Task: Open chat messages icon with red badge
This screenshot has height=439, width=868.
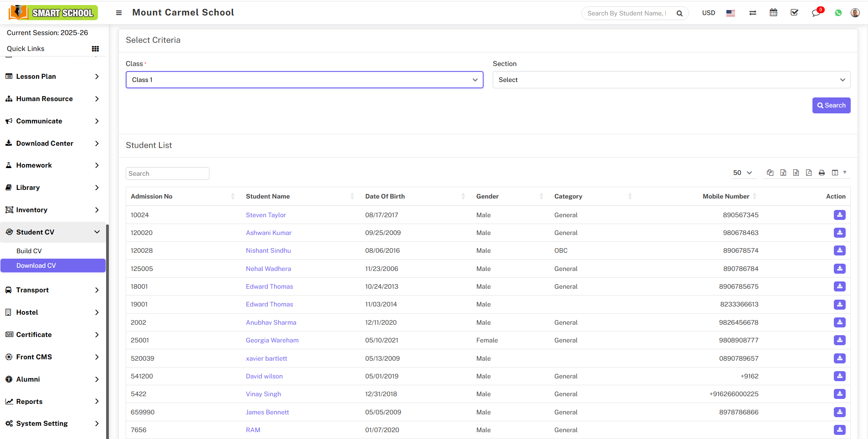Action: click(x=816, y=13)
